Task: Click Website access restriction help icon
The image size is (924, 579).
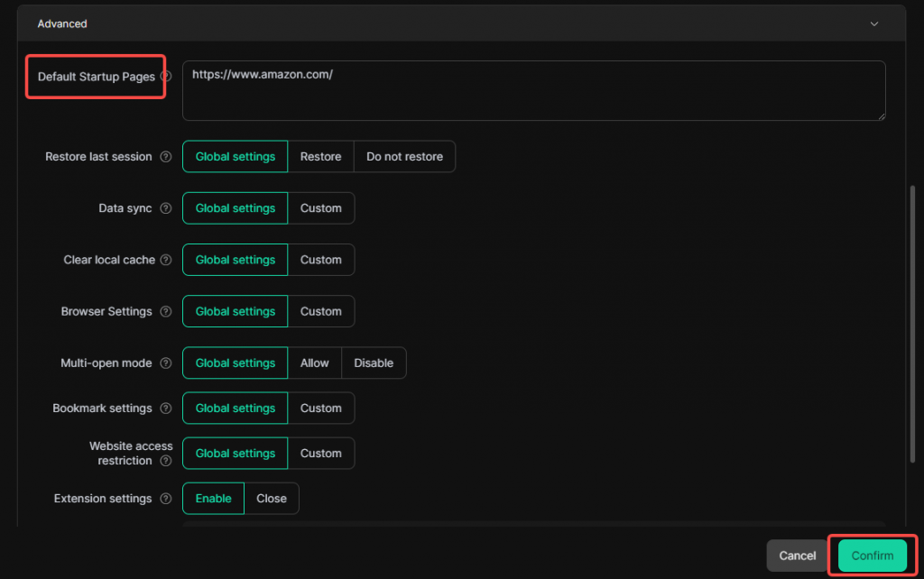Action: point(165,461)
